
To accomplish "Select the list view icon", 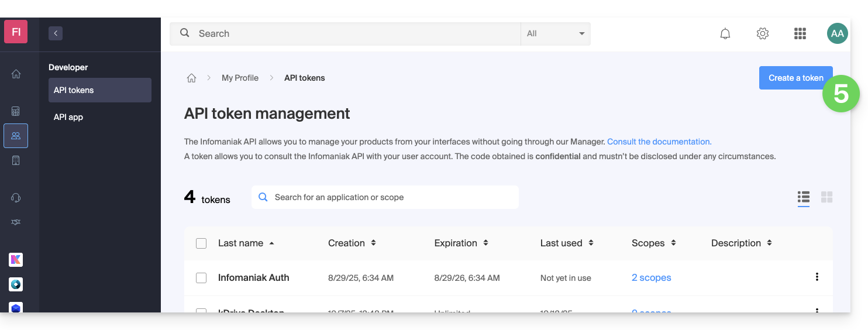I will pos(803,197).
